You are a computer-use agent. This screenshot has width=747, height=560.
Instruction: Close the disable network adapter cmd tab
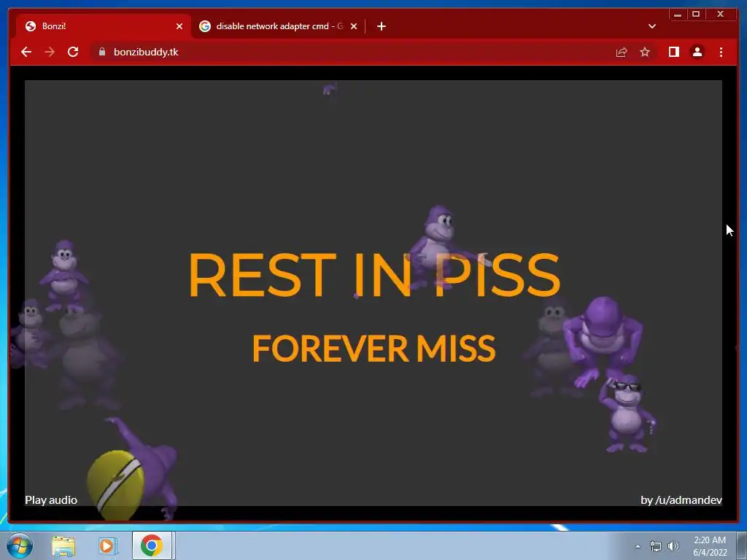click(354, 26)
